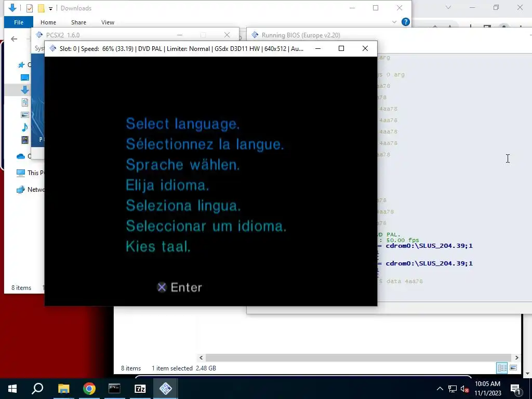This screenshot has width=532, height=399.
Task: Click 'Seleziona lingua.' line
Action: (183, 206)
